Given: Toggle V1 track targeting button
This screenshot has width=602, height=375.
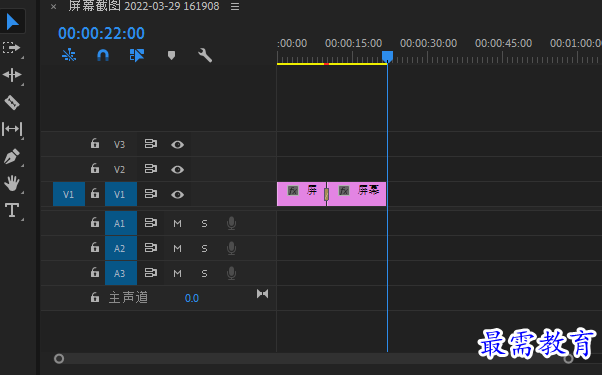Looking at the screenshot, I should (x=121, y=194).
